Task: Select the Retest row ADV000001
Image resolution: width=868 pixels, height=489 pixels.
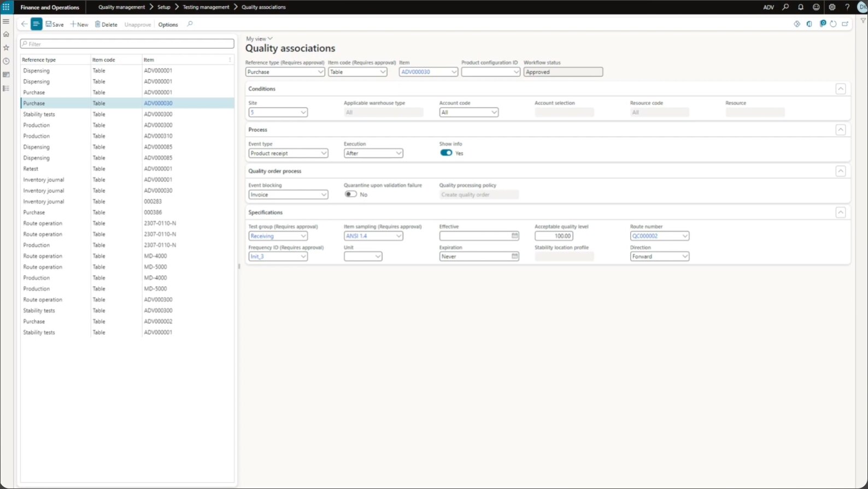Action: point(127,169)
